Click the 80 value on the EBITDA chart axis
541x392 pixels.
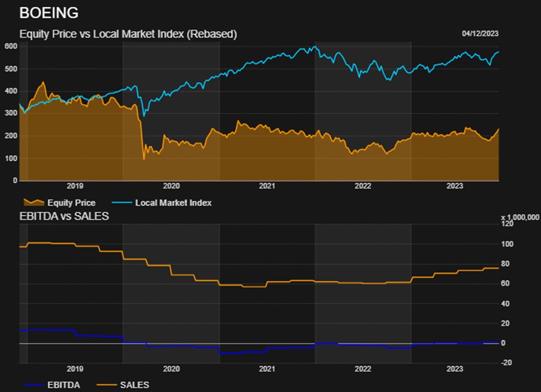pyautogui.click(x=505, y=264)
